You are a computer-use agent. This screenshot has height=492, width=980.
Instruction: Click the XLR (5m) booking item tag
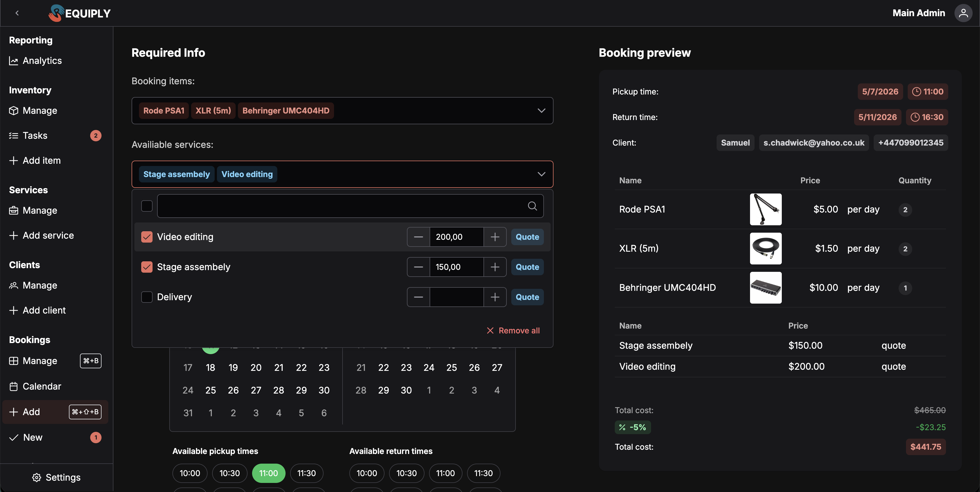(213, 110)
